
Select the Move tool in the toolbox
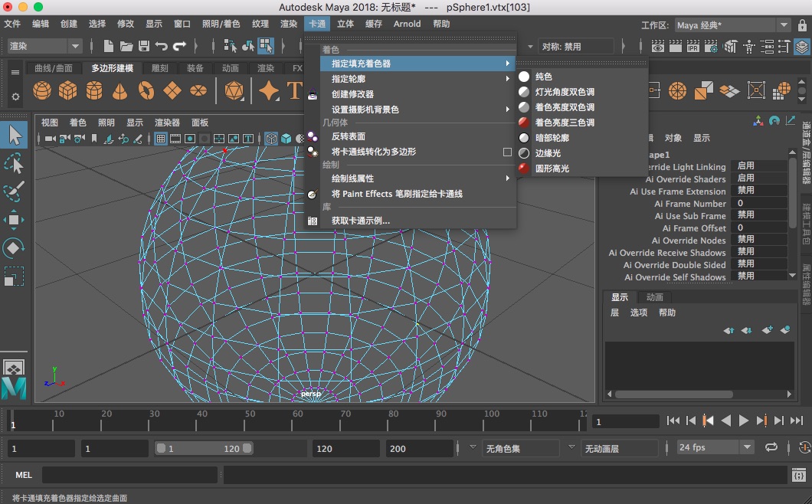(14, 221)
